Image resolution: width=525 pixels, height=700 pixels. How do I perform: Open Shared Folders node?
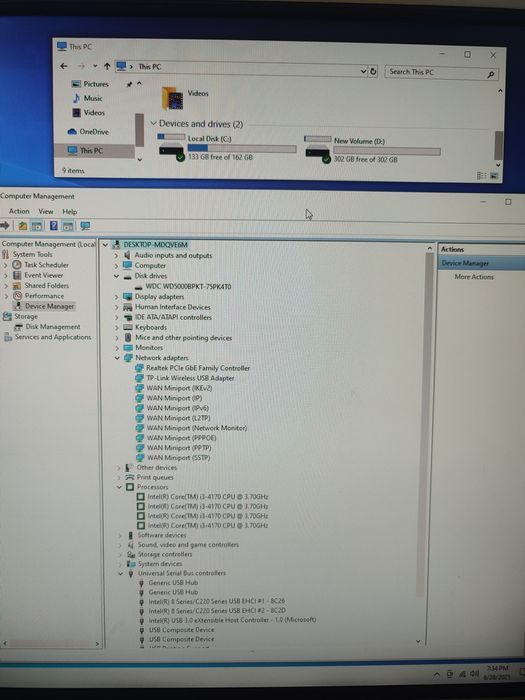pyautogui.click(x=46, y=285)
